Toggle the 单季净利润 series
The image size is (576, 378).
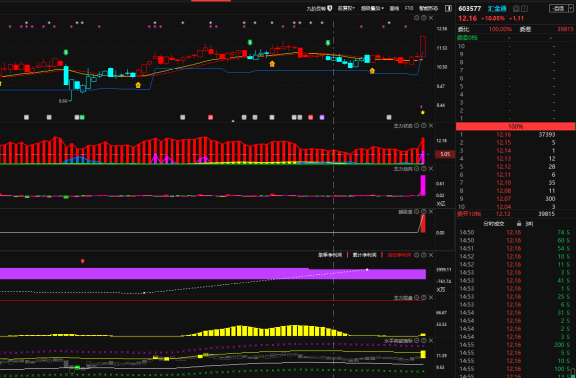point(330,255)
